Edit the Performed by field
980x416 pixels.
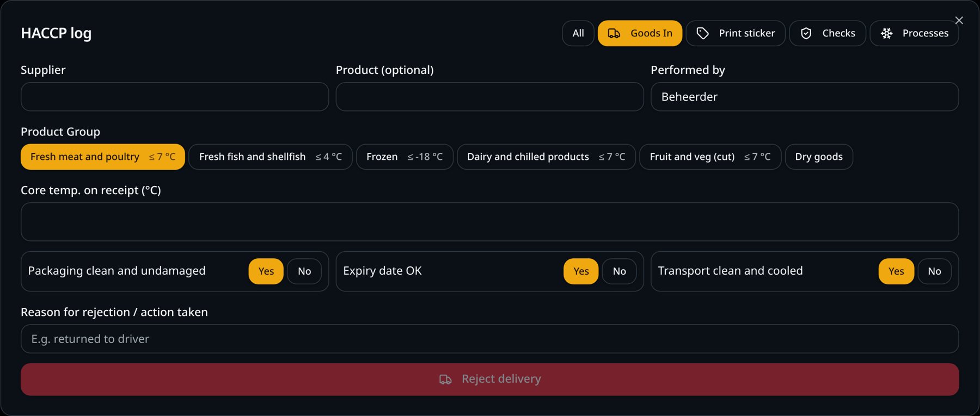click(805, 97)
